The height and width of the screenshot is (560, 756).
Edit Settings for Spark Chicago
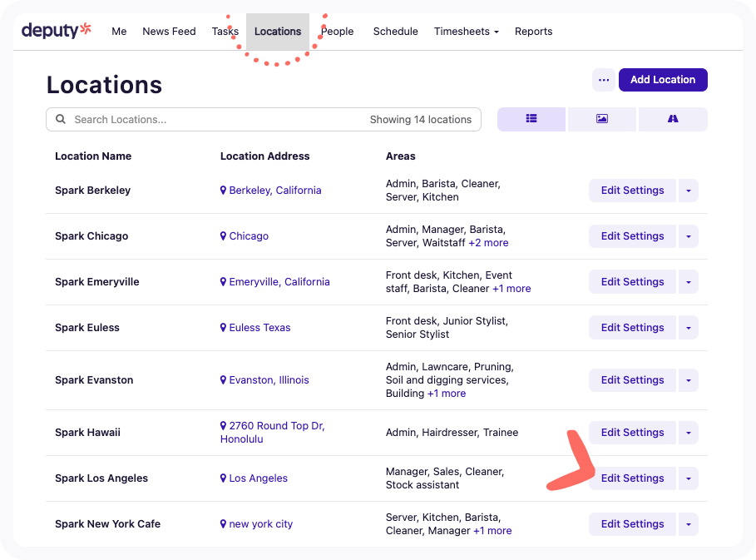click(632, 236)
